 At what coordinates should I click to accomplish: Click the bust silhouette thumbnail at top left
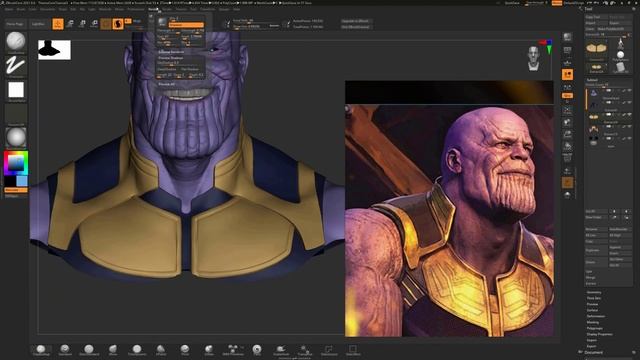click(x=54, y=50)
